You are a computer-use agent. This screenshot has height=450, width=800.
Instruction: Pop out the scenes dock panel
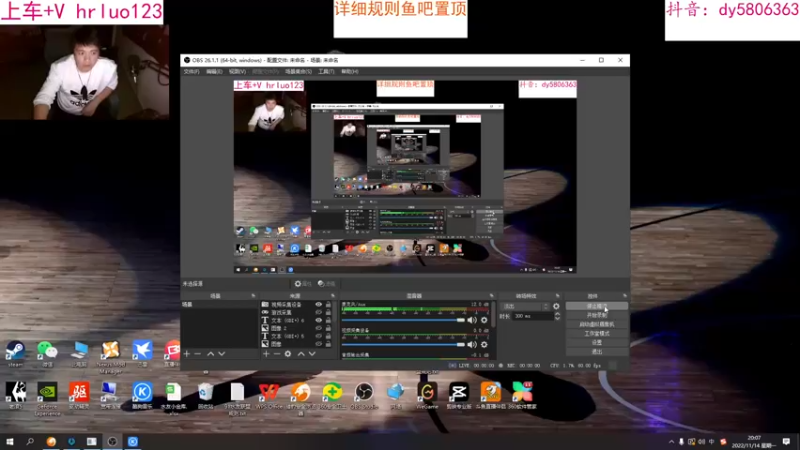[x=253, y=296]
